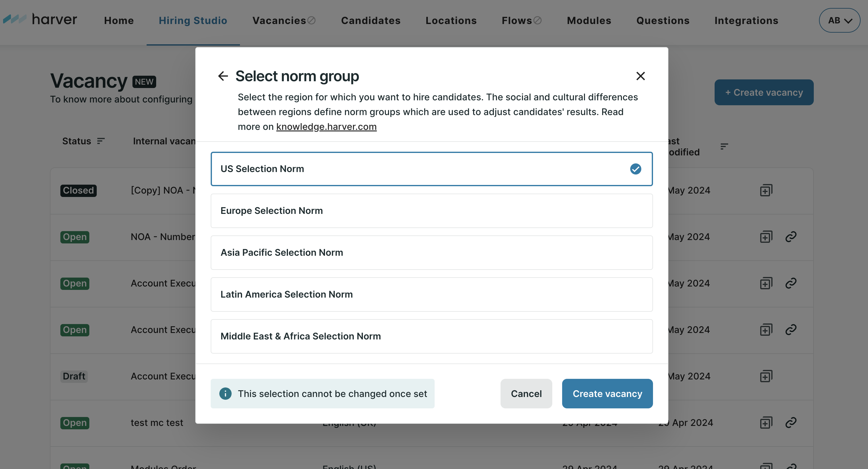The height and width of the screenshot is (469, 868).
Task: Open Vacancies navigation item
Action: (279, 21)
